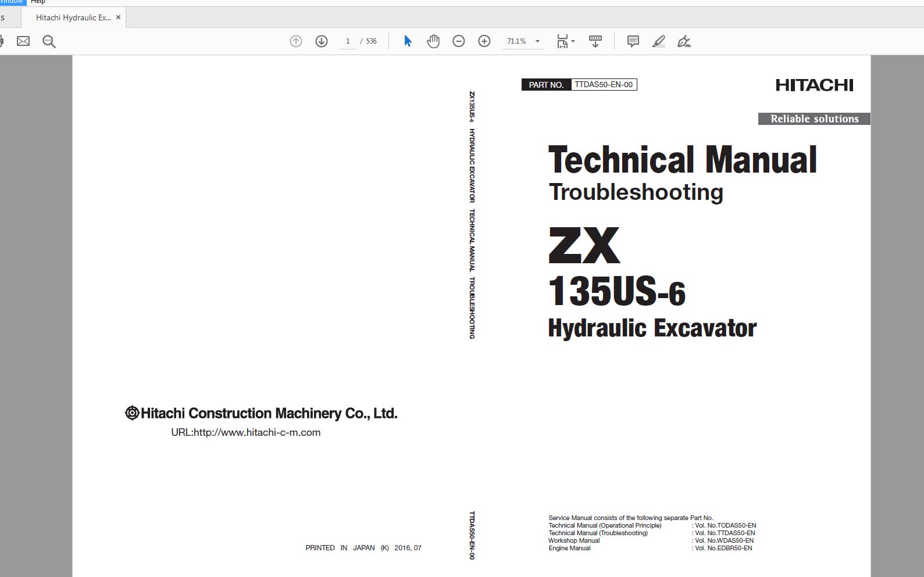Open the Help menu
Screen dimensions: 924x577
click(x=38, y=2)
